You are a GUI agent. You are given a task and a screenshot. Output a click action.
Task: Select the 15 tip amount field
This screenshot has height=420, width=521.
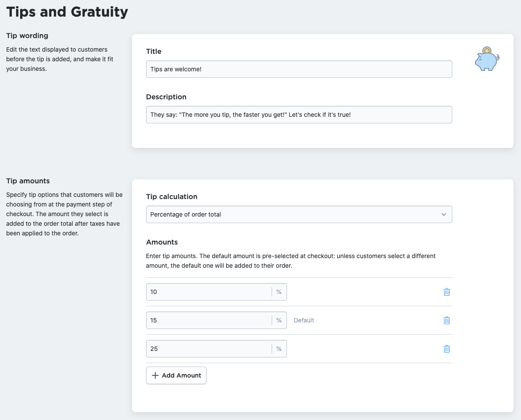point(210,320)
